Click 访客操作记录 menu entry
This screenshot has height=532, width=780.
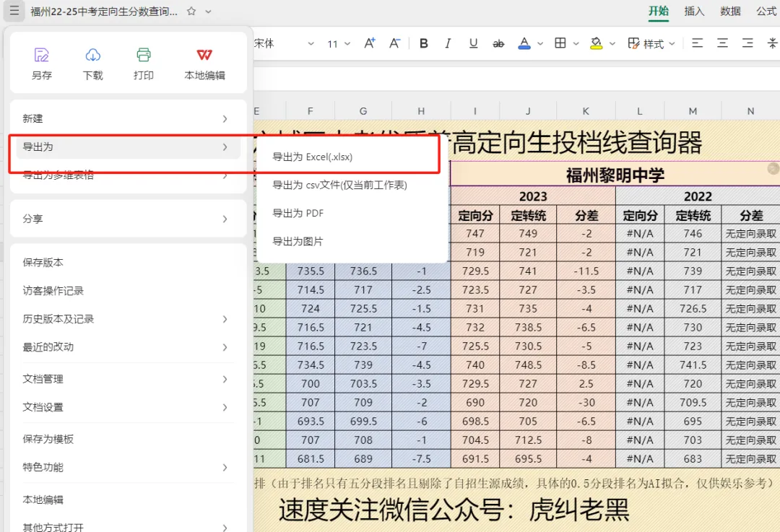[x=128, y=291]
